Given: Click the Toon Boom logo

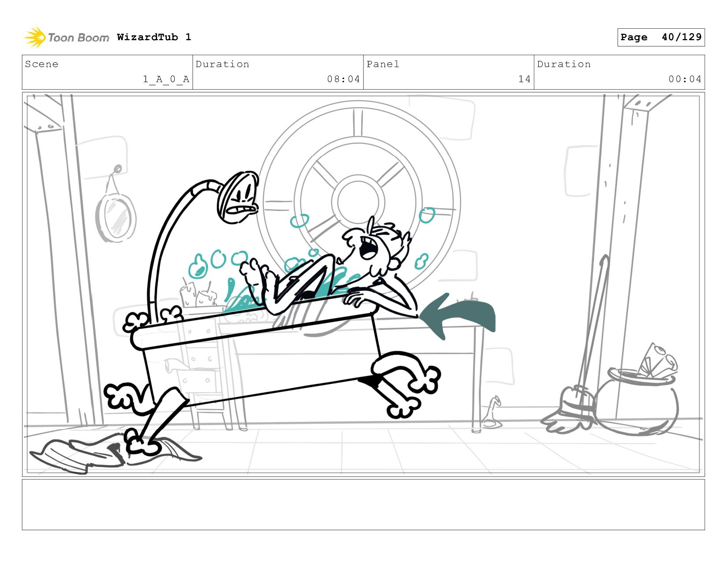Looking at the screenshot, I should pos(66,38).
